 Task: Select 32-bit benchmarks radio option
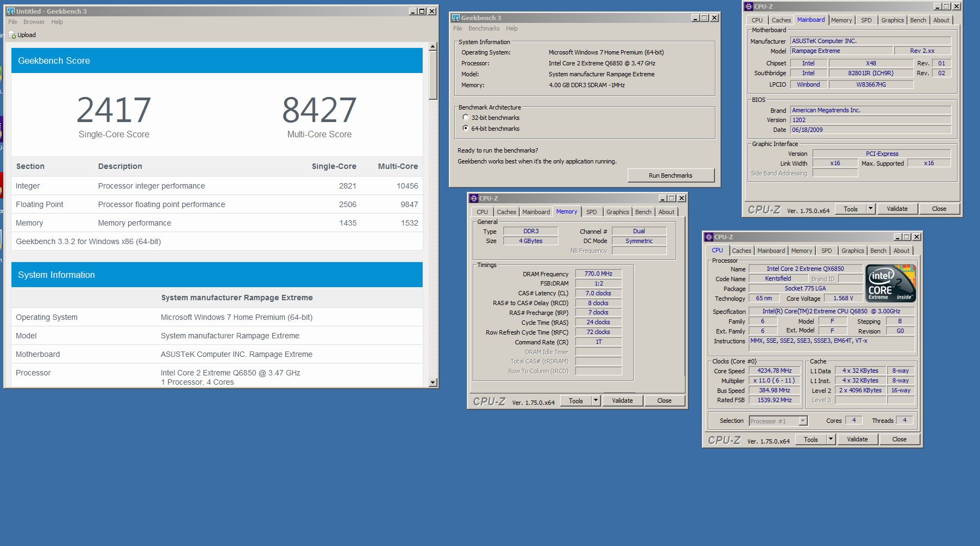(x=465, y=118)
